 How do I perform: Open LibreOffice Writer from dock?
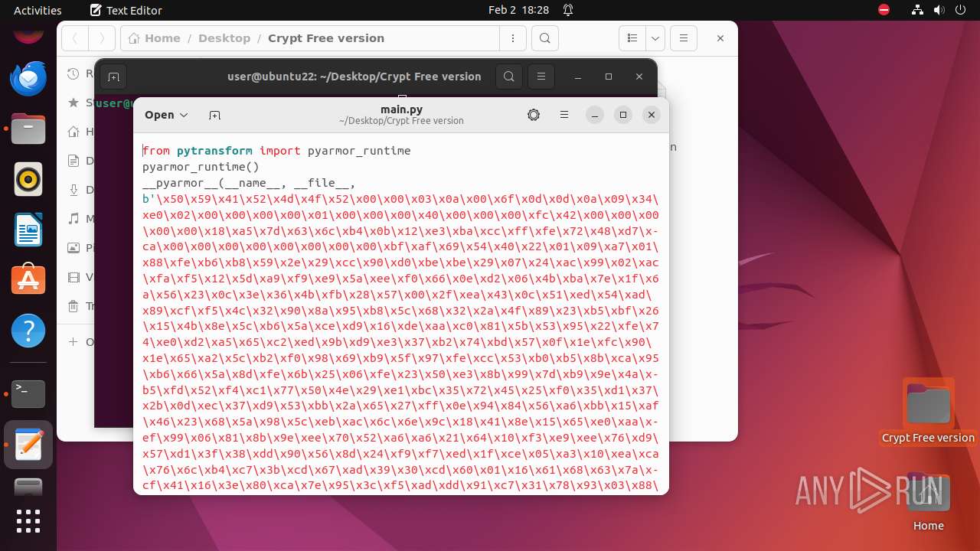pyautogui.click(x=28, y=230)
